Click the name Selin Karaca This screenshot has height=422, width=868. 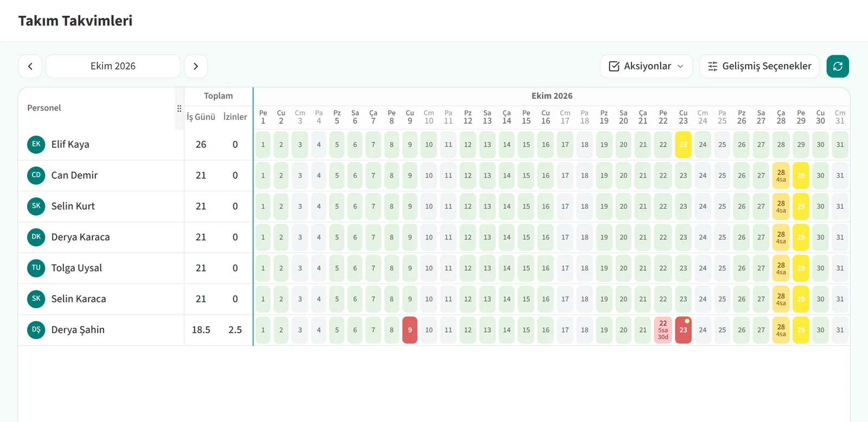(79, 299)
